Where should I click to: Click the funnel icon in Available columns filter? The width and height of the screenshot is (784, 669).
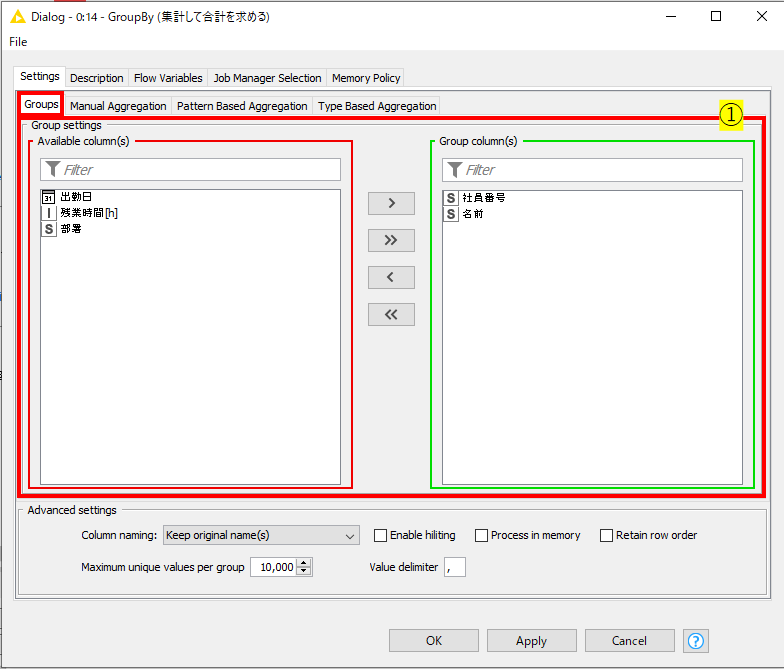(x=52, y=169)
